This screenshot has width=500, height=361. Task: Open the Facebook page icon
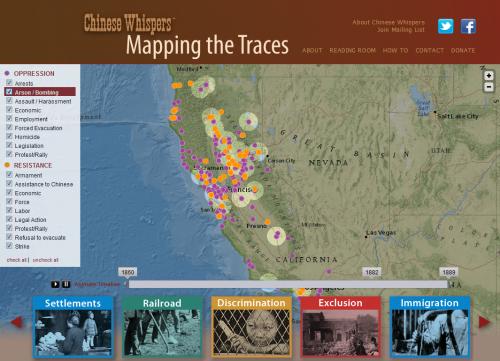[x=468, y=26]
